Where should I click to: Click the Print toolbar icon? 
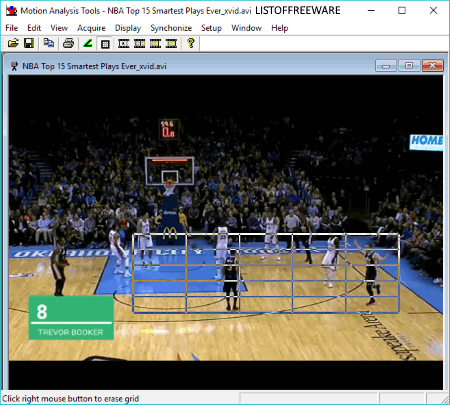68,43
